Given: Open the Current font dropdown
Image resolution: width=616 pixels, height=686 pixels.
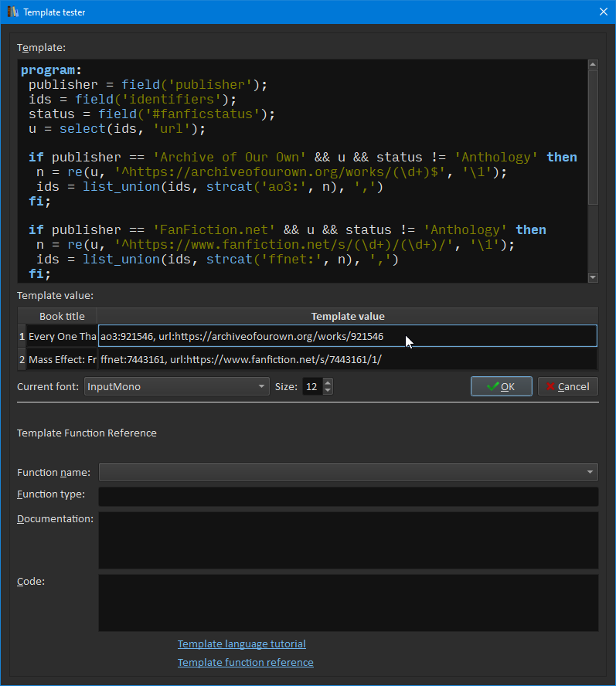Looking at the screenshot, I should (176, 386).
